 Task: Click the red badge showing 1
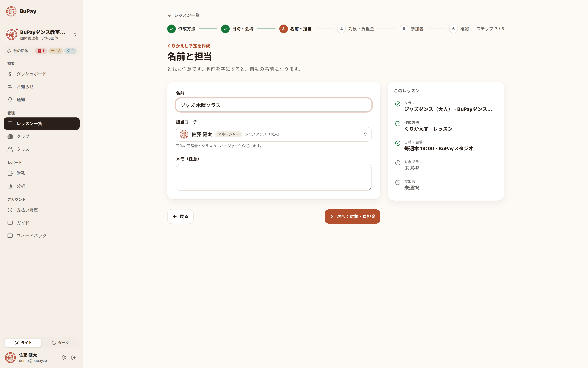tap(41, 51)
